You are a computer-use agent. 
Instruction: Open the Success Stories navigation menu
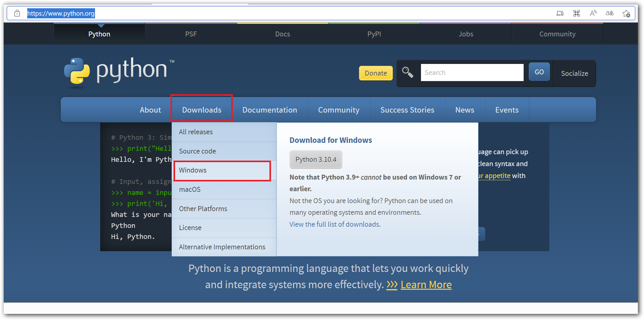point(407,110)
